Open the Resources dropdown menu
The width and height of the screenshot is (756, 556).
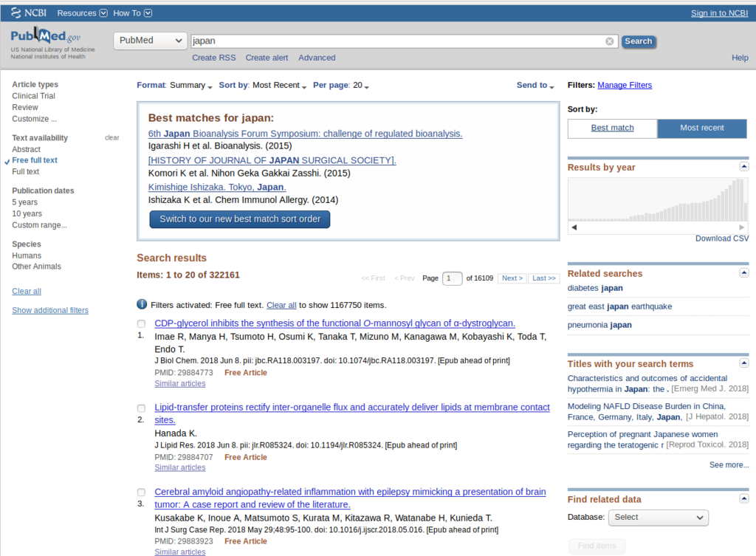82,13
